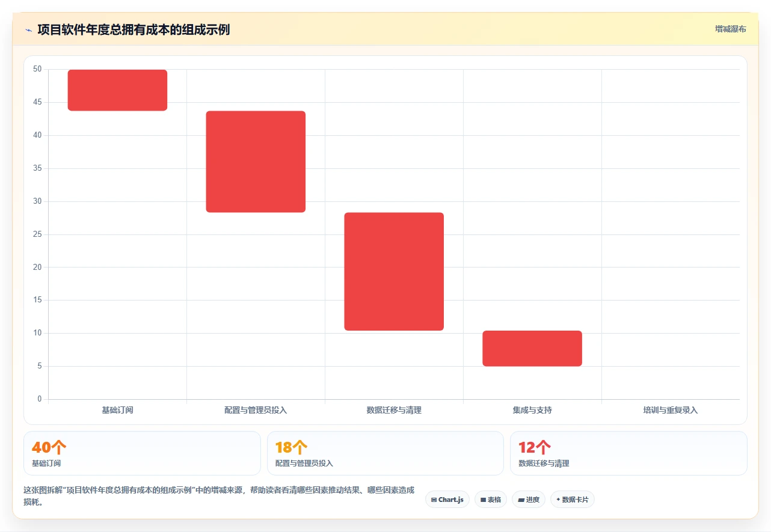Click the chart title 项目软件年度总拥有成本的组成示例
771x532 pixels.
[134, 29]
